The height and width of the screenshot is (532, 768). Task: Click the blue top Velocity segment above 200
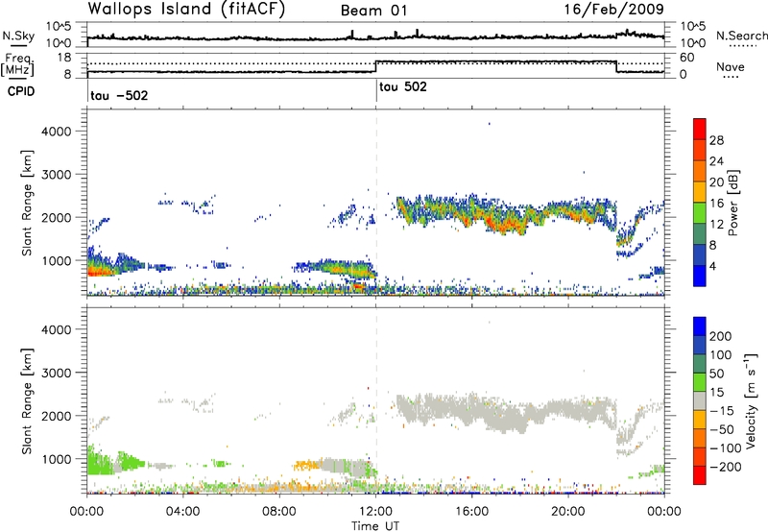click(700, 326)
